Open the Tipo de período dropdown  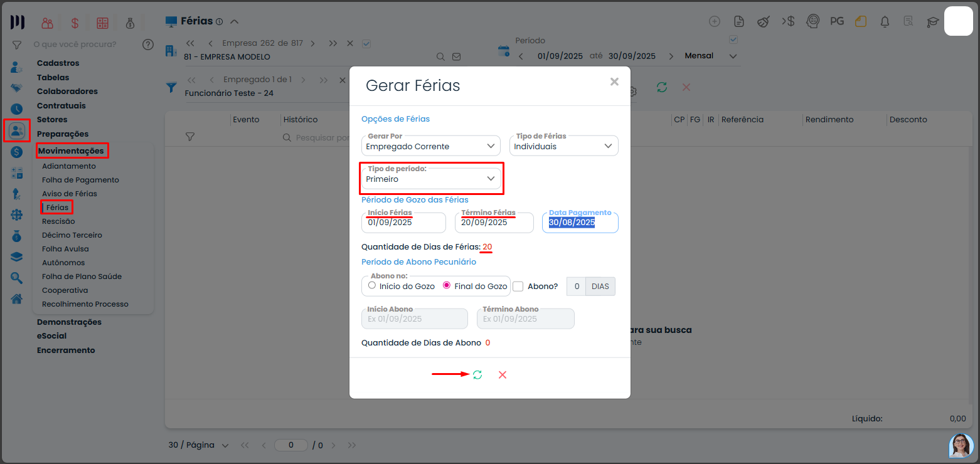[x=431, y=179]
